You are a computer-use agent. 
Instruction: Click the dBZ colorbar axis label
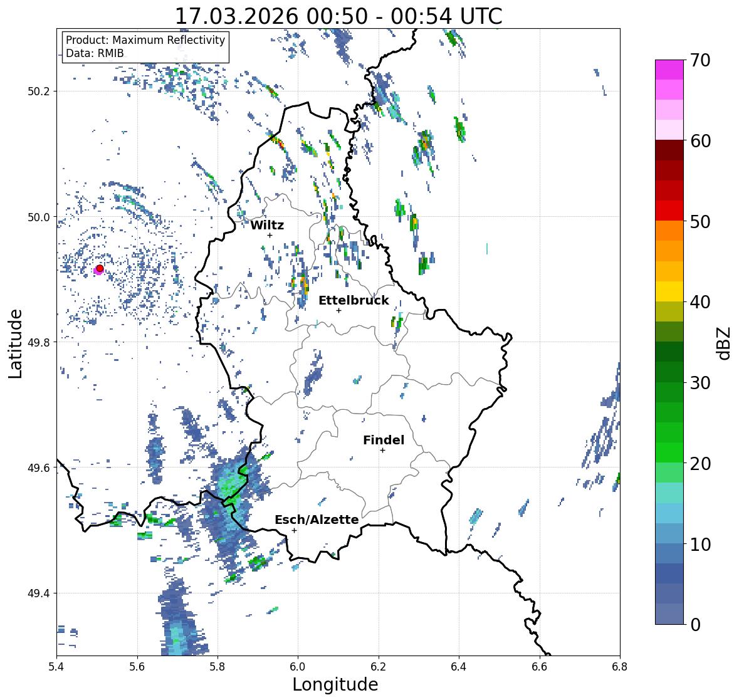pos(725,343)
